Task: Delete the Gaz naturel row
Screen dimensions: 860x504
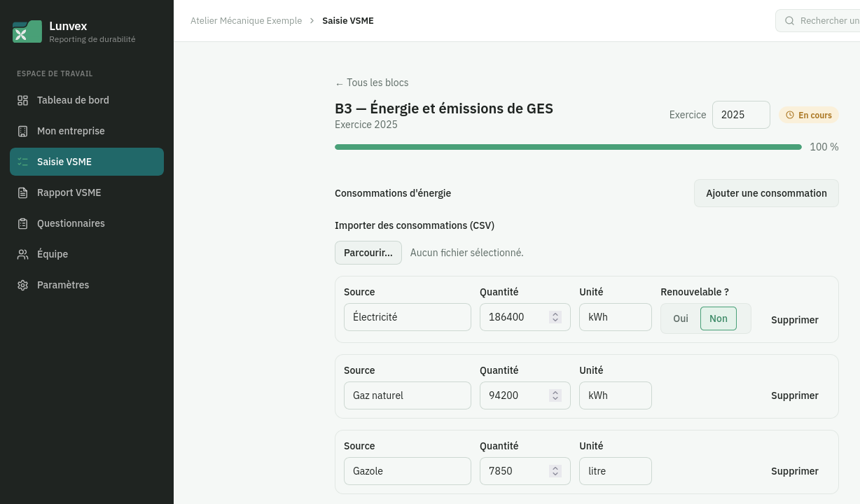Action: coord(795,395)
